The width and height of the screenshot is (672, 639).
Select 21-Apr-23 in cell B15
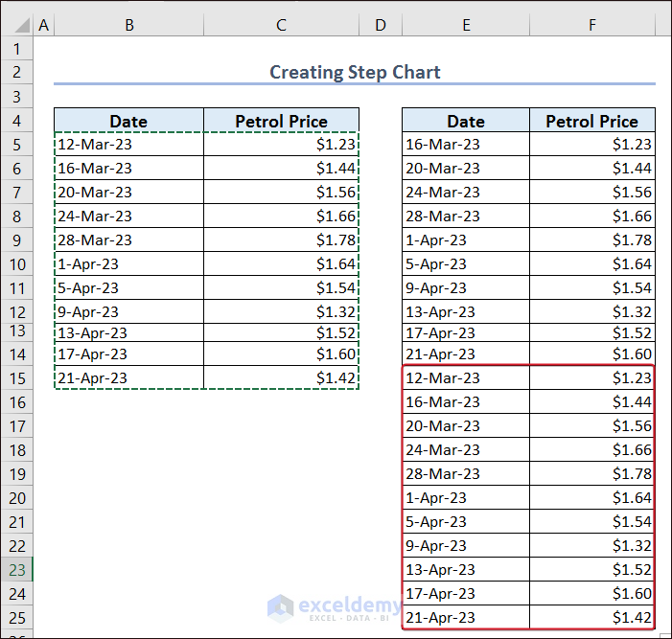click(128, 377)
